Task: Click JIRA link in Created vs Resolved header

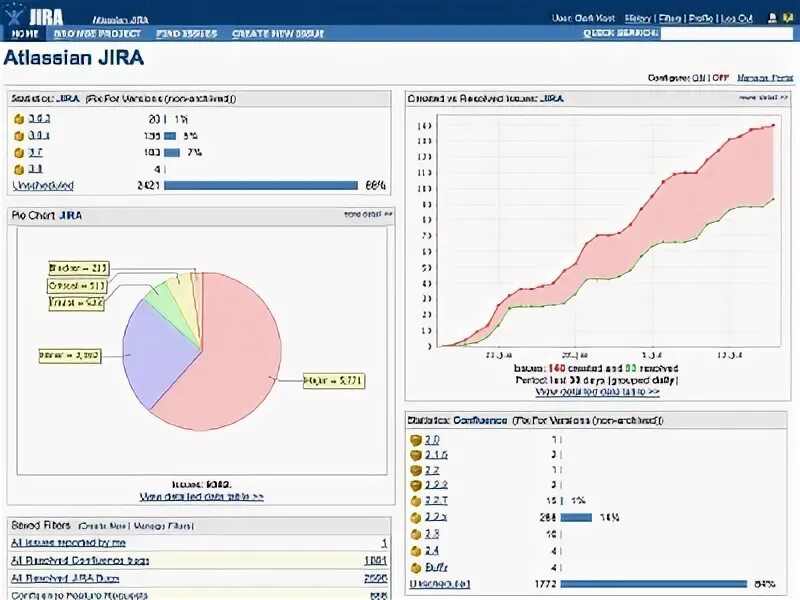Action: coord(552,98)
